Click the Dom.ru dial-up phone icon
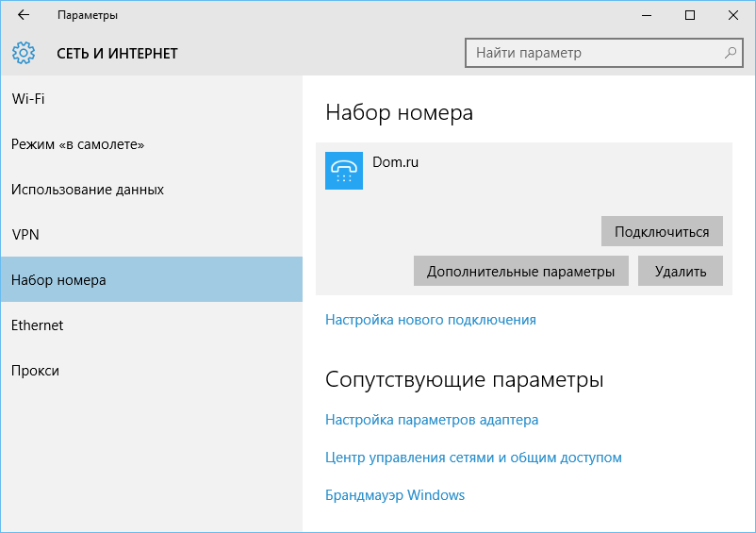Screen dimensions: 756x533 pos(344,171)
